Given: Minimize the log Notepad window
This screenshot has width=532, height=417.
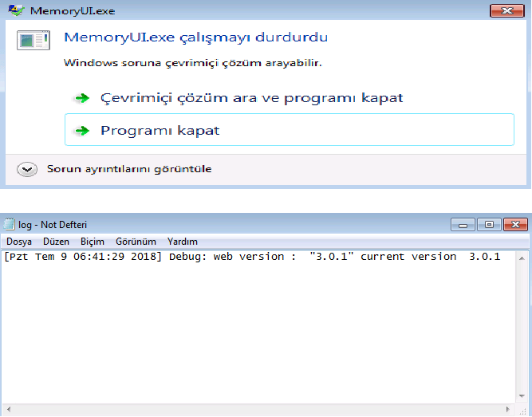Looking at the screenshot, I should [463, 225].
